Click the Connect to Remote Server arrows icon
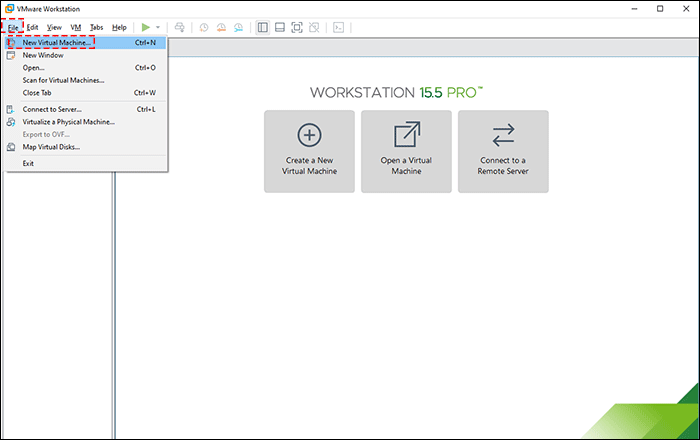The width and height of the screenshot is (700, 440). tap(504, 135)
